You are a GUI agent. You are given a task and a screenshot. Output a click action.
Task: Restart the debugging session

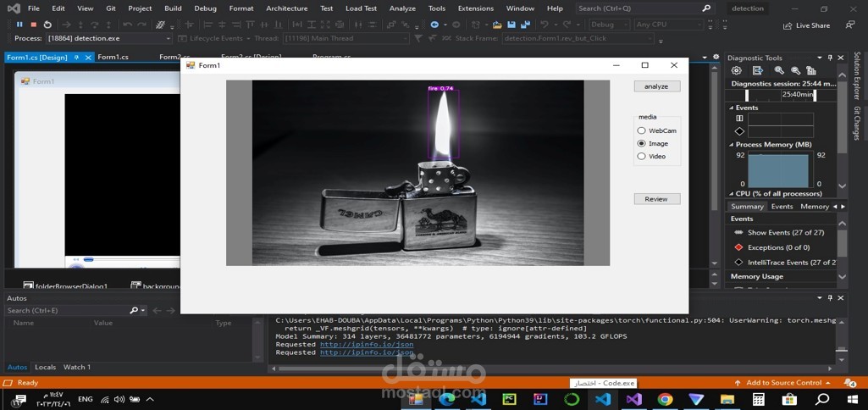click(47, 25)
